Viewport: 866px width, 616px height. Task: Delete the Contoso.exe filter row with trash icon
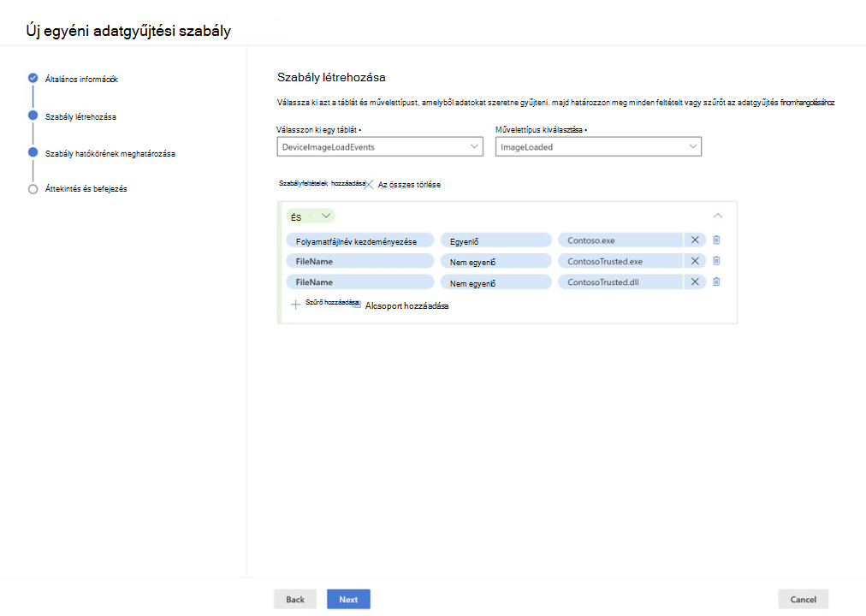(716, 240)
